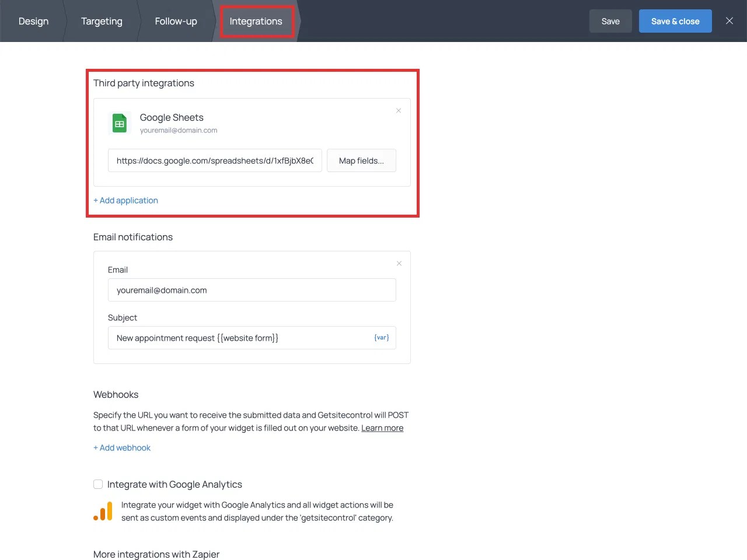The image size is (747, 560).
Task: Enable Integrate with Google Analytics checkbox
Action: [98, 484]
